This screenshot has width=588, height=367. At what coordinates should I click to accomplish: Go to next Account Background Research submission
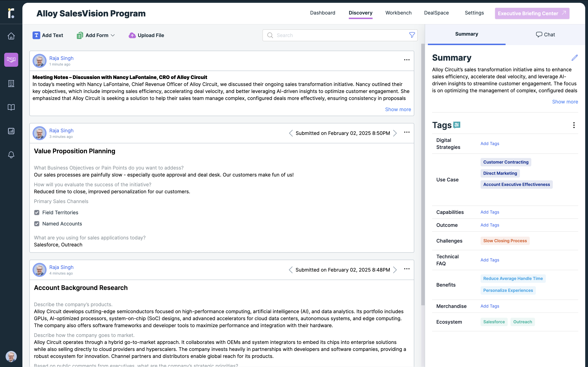tap(395, 270)
